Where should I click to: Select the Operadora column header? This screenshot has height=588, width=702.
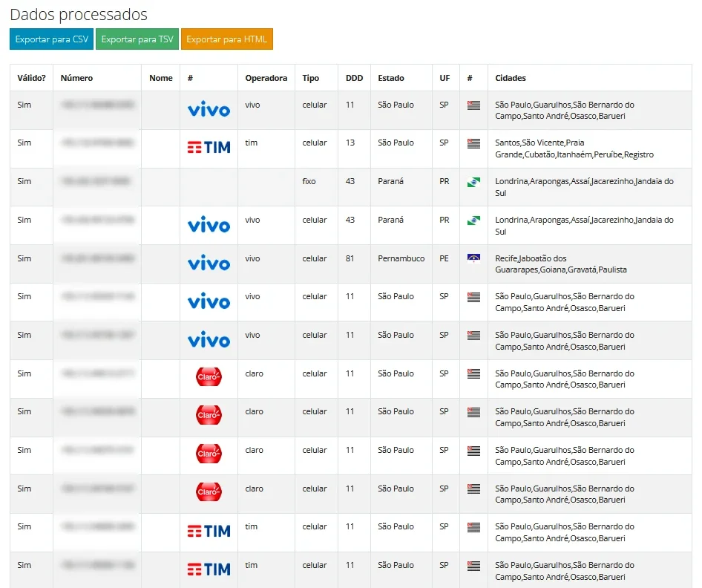pyautogui.click(x=266, y=78)
